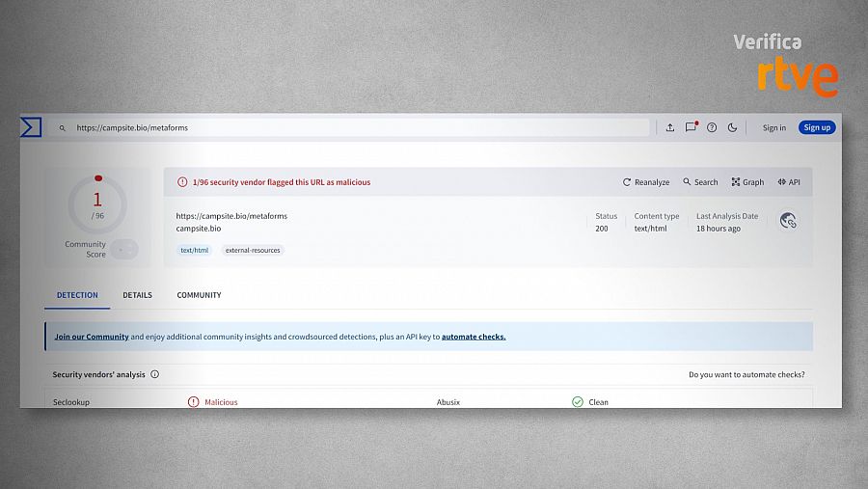
Task: Click the Search action button
Action: (x=700, y=182)
